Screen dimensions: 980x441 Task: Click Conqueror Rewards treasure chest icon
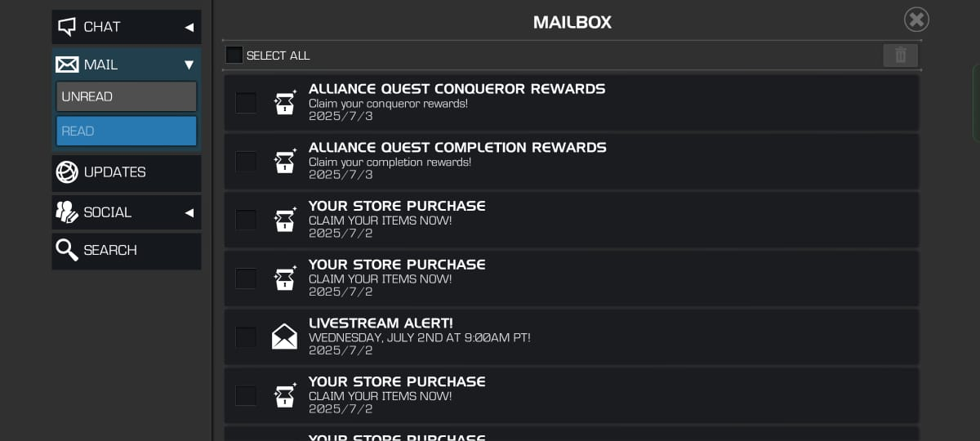click(284, 102)
